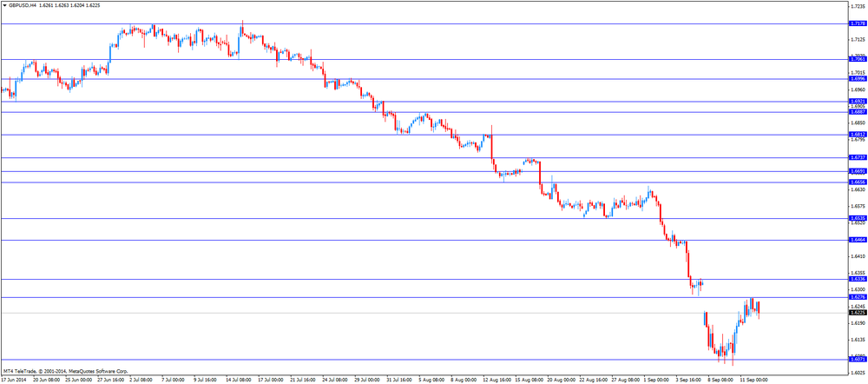Click the 1.6410 price axis tick
The height and width of the screenshot is (384, 868).
click(858, 256)
